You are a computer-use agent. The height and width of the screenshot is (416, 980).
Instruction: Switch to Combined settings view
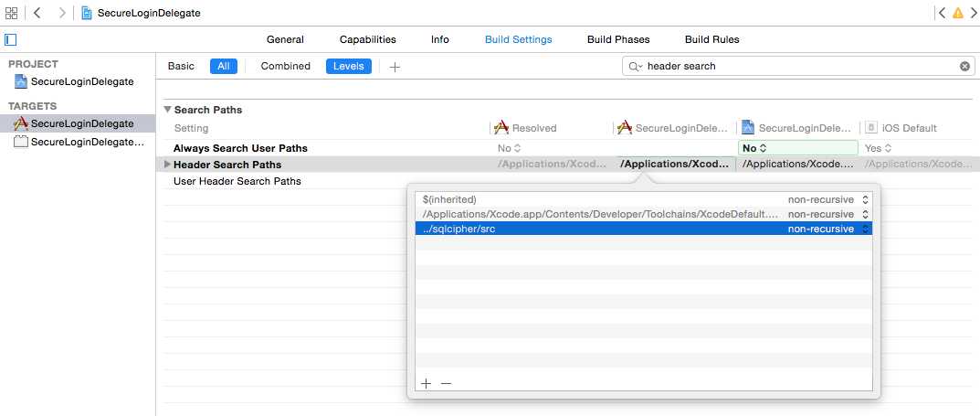[x=286, y=67]
